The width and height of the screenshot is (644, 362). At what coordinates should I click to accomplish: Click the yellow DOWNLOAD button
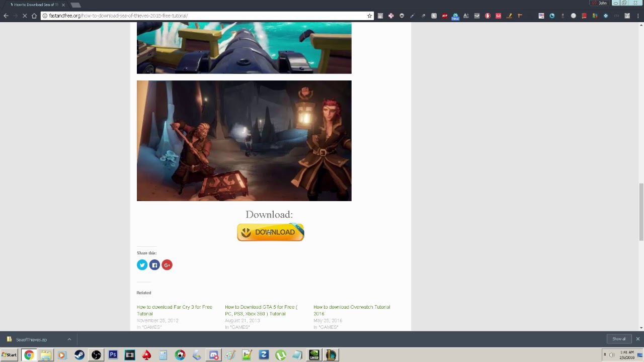(x=271, y=232)
